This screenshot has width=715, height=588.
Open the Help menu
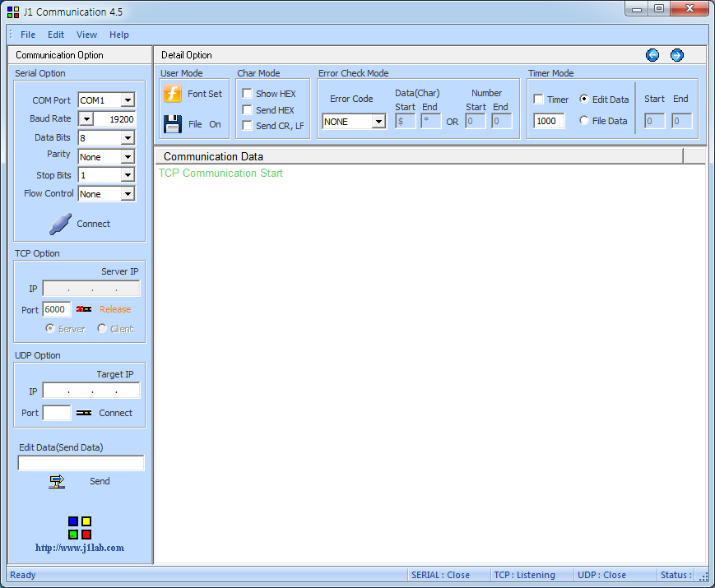click(119, 35)
